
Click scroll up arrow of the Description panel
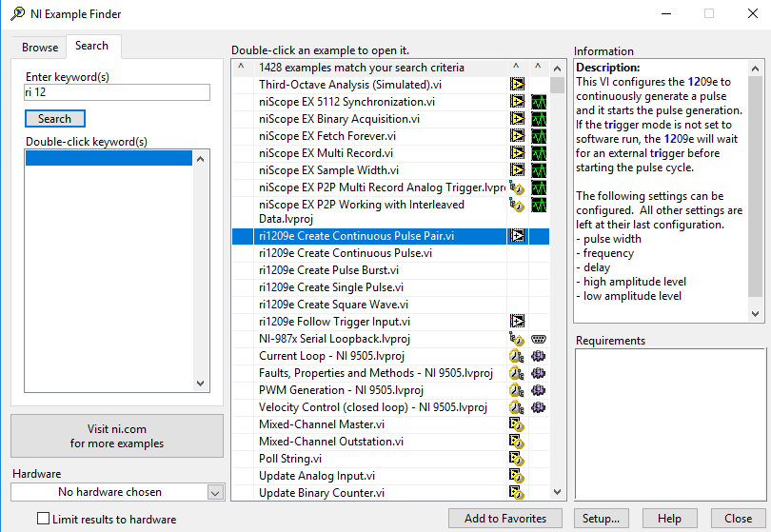coord(756,69)
